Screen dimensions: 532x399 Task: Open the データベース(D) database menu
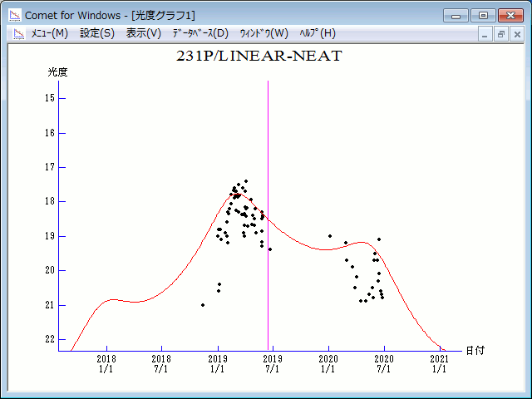click(x=200, y=33)
